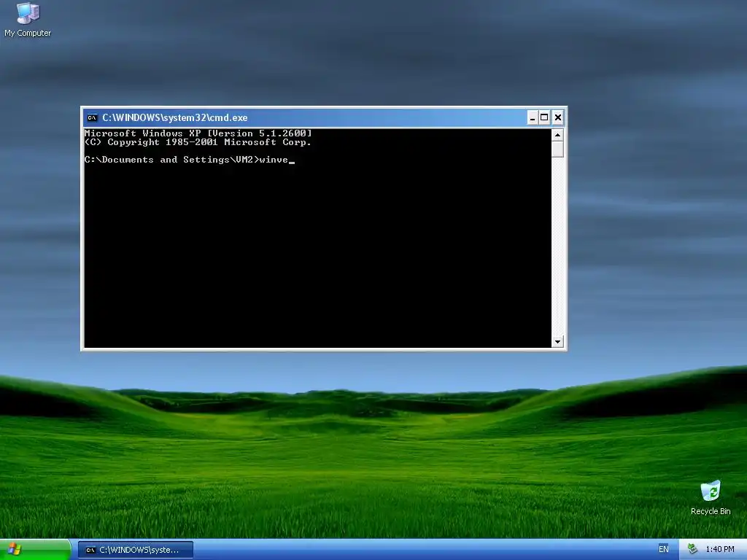
Task: Click the 1:40 PM taskbar clock
Action: [x=720, y=549]
